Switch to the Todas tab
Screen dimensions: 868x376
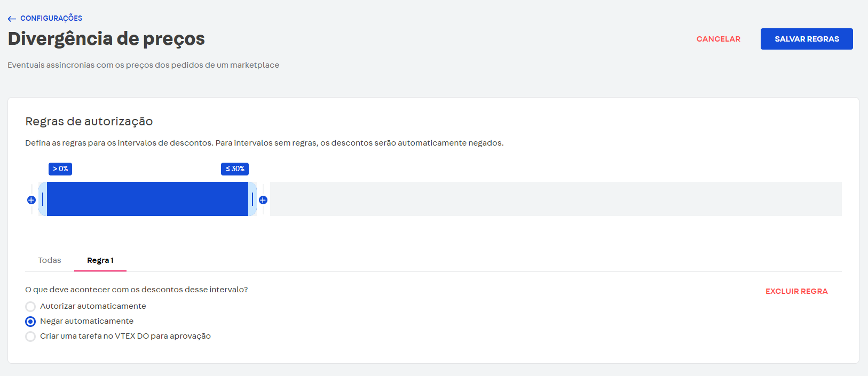click(50, 260)
